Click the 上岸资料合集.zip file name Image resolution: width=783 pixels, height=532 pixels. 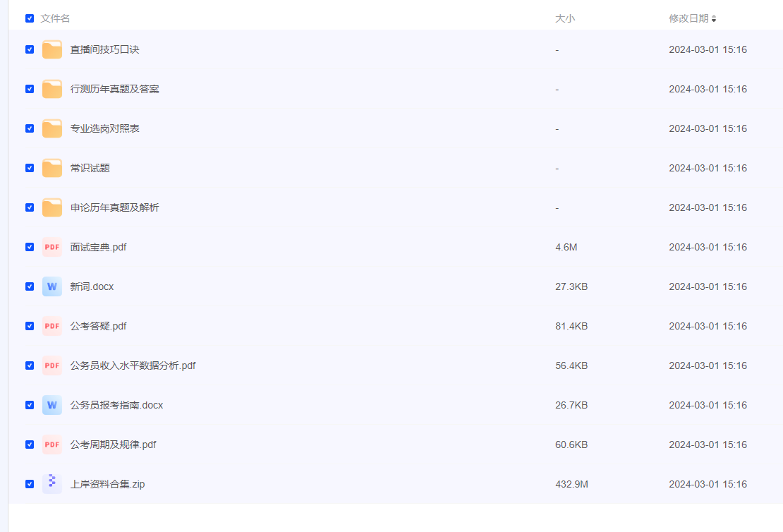point(107,484)
